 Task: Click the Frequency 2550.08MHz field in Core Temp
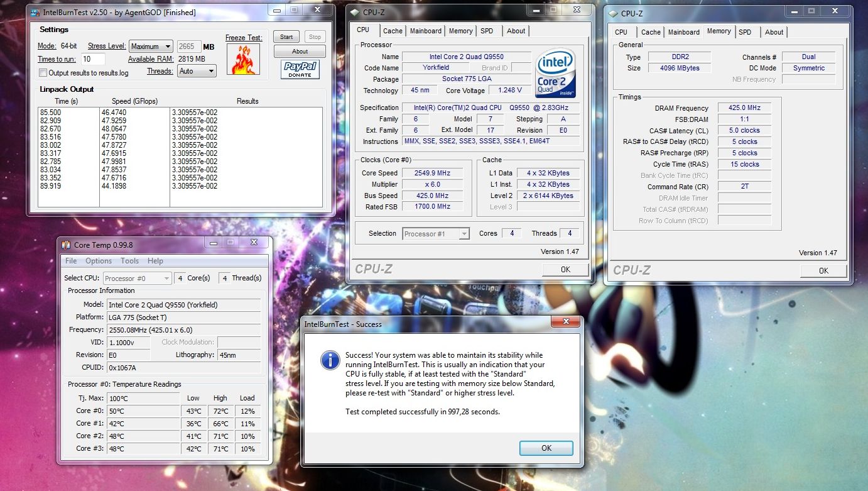pos(183,329)
